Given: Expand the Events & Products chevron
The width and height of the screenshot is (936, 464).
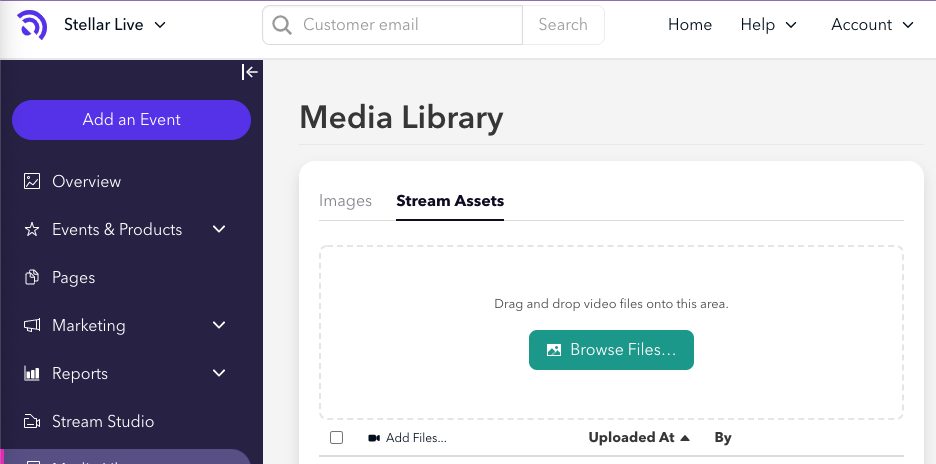Looking at the screenshot, I should [219, 229].
